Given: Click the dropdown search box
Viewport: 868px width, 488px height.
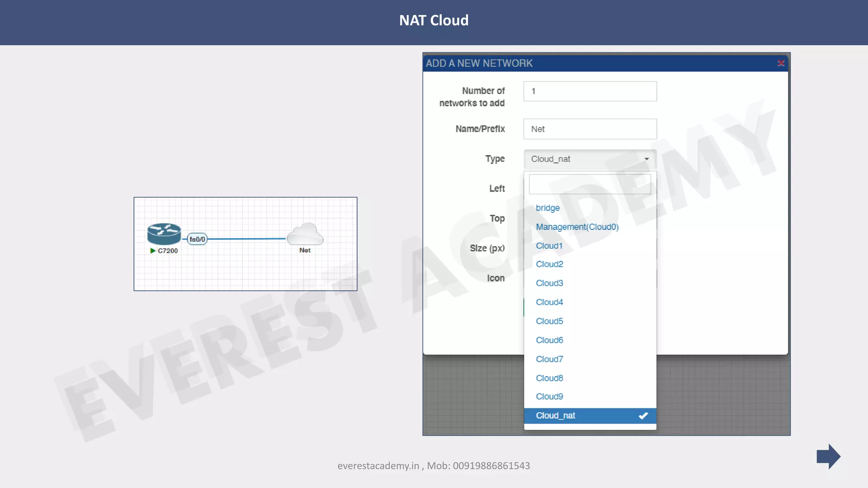Looking at the screenshot, I should click(590, 184).
